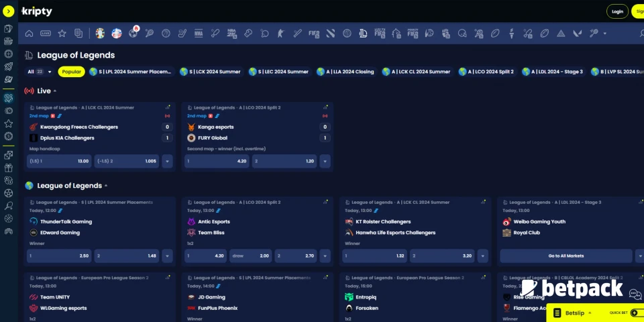644x322 pixels.
Task: Click the Login button
Action: click(x=617, y=11)
